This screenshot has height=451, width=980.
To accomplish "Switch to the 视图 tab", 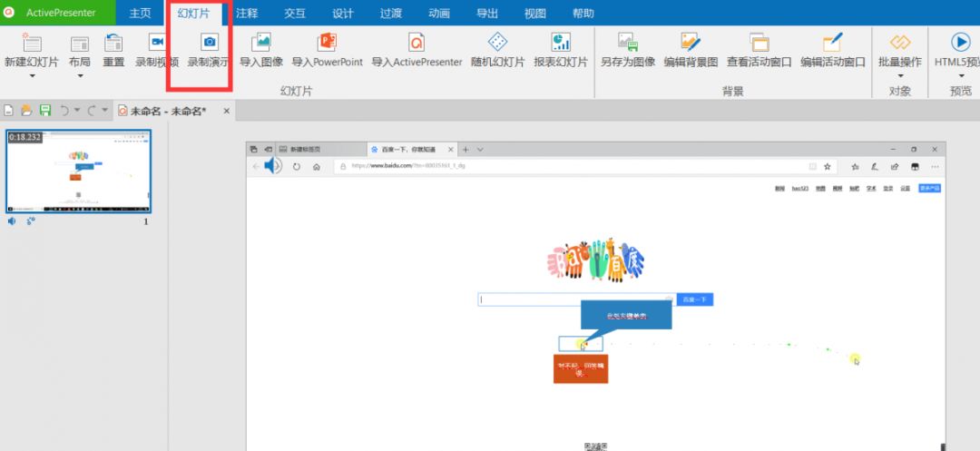I will tap(535, 13).
